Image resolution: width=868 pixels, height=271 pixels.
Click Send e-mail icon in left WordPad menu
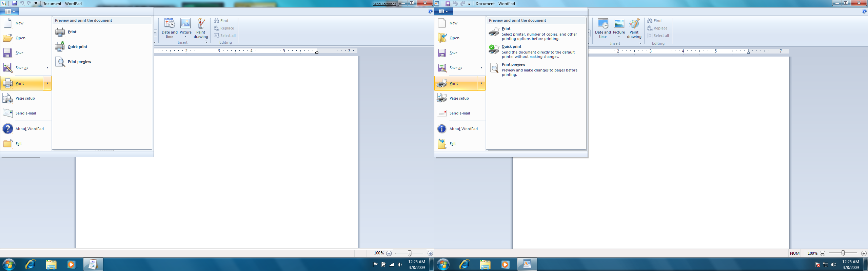[x=7, y=113]
